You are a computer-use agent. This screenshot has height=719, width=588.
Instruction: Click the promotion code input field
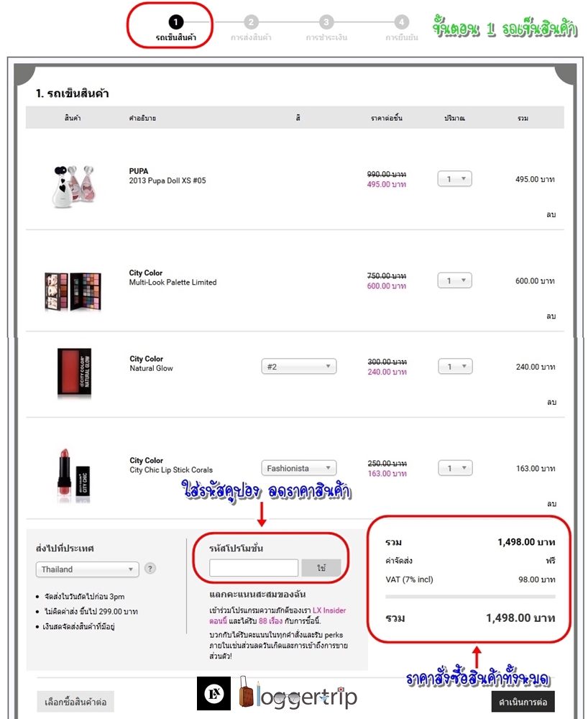[254, 568]
